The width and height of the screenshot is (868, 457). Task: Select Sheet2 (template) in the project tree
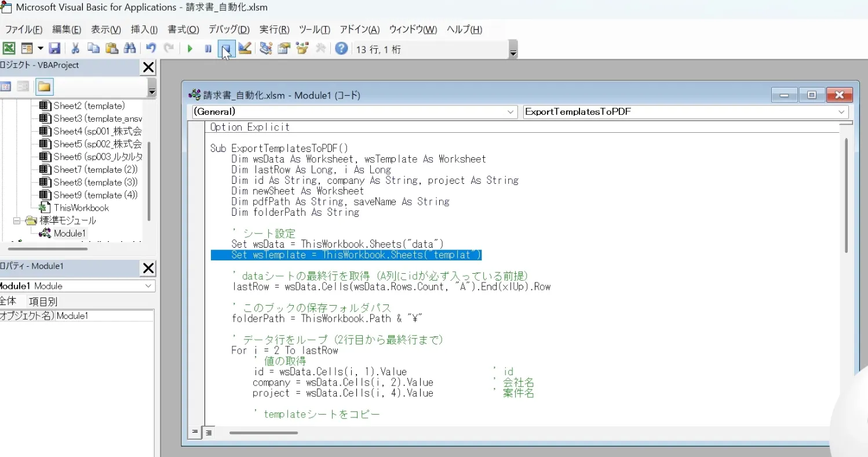click(x=89, y=106)
